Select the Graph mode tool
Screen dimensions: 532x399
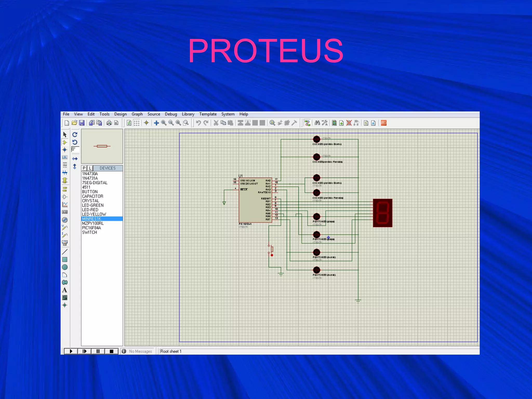tap(65, 204)
